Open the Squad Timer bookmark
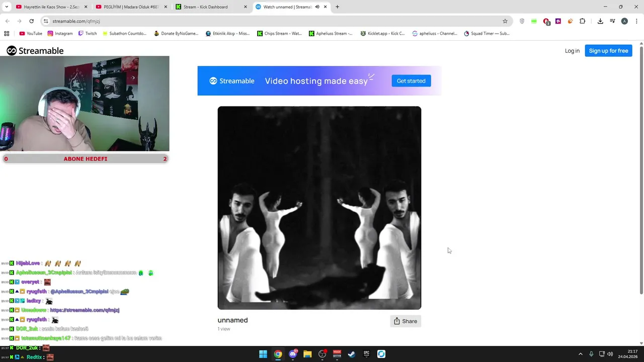 pyautogui.click(x=487, y=34)
